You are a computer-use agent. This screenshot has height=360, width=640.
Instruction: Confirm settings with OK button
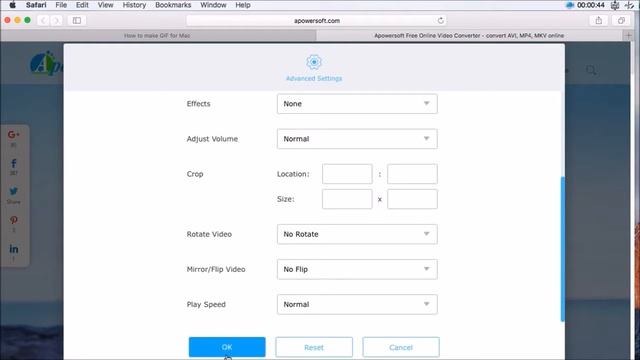pyautogui.click(x=227, y=347)
